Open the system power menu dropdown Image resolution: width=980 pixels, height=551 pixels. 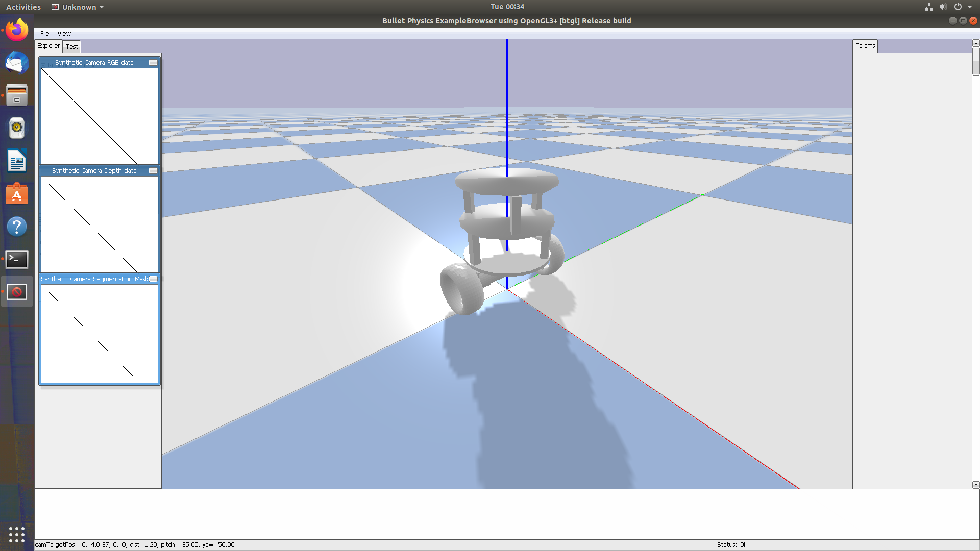pos(963,7)
